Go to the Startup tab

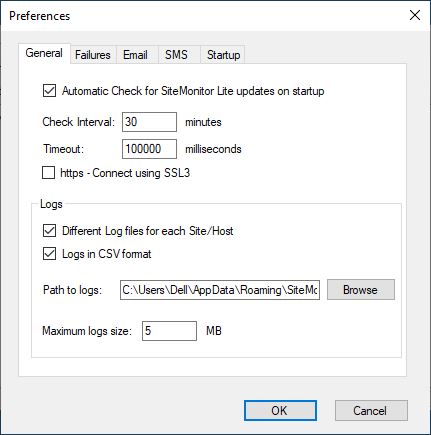tap(223, 55)
